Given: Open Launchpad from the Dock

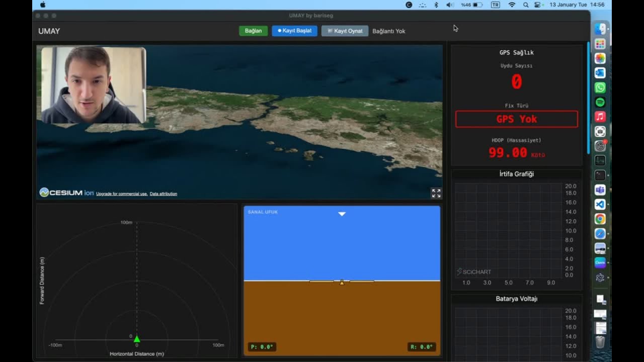Looking at the screenshot, I should click(600, 44).
